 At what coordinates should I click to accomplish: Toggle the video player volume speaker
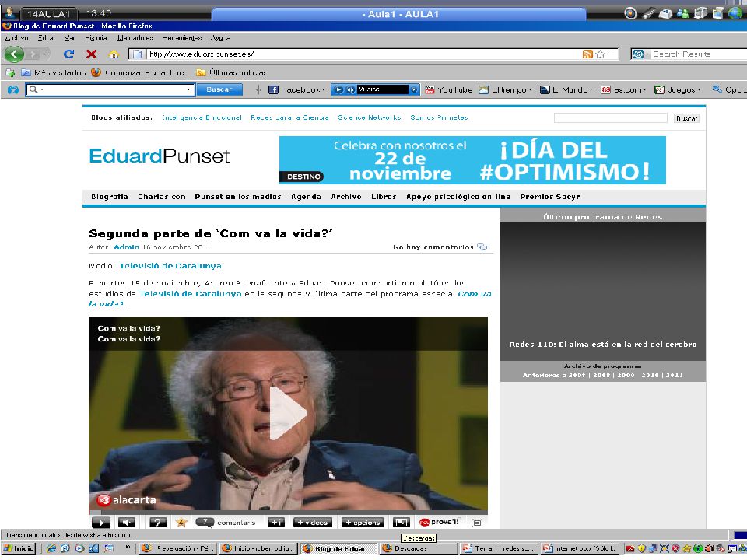126,523
